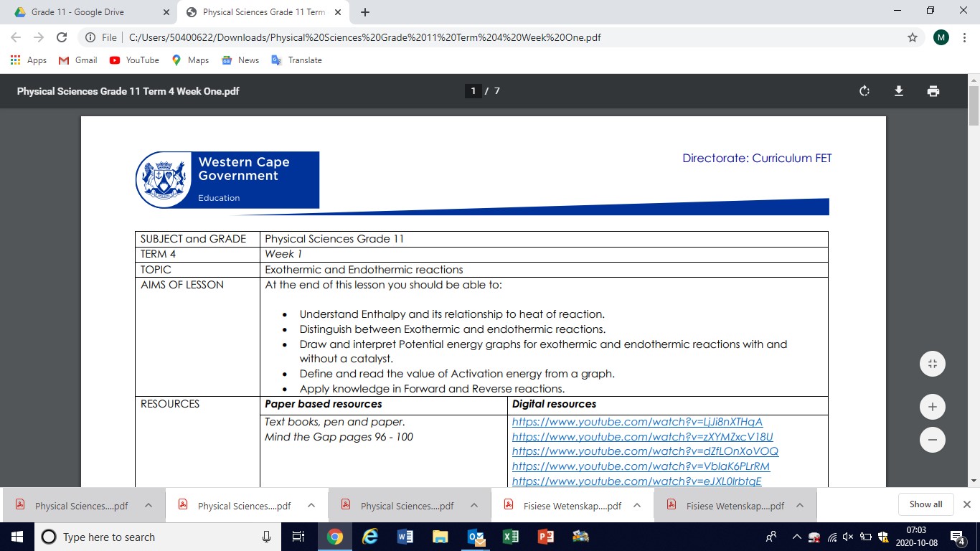Open the YouTube link ending VblaK6PLrRM

641,467
